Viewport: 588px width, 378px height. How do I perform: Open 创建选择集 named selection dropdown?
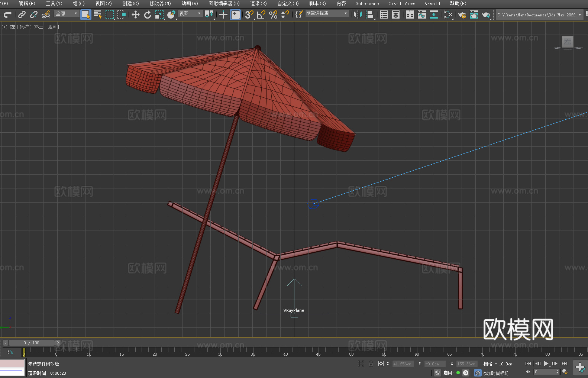coord(327,13)
